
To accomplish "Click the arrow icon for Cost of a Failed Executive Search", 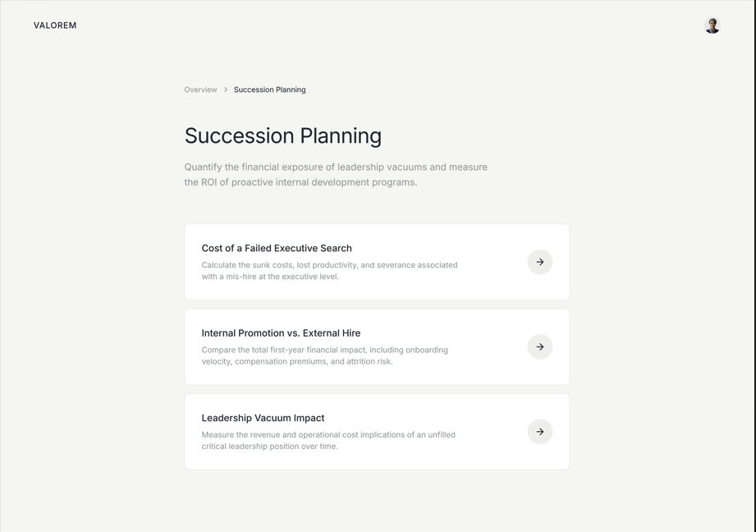I will coord(539,262).
